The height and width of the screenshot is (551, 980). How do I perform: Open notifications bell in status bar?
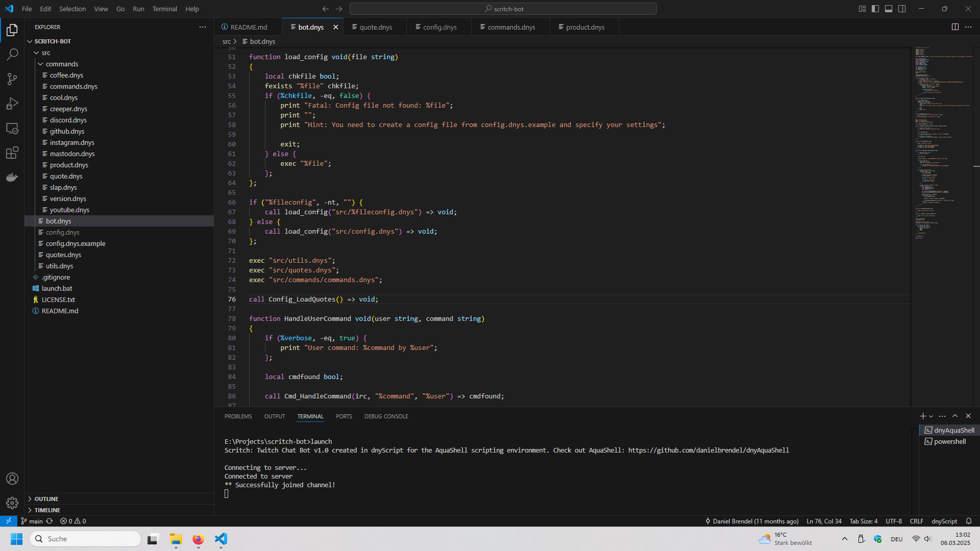[968, 521]
